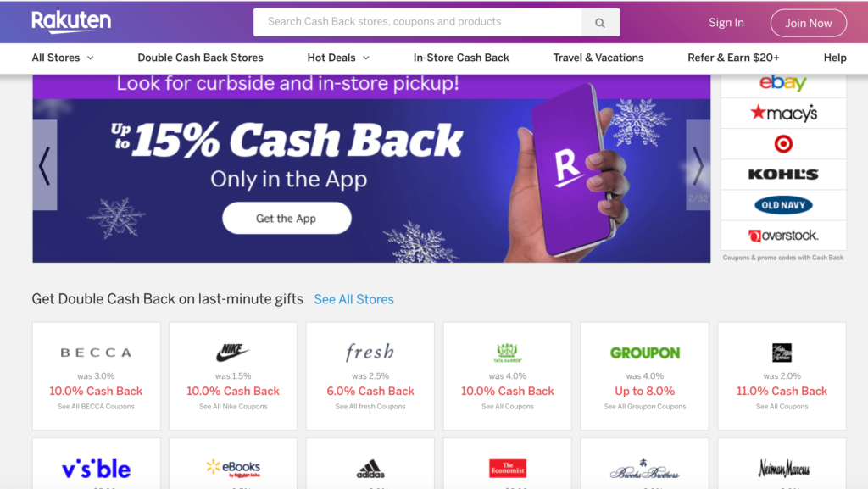868x489 pixels.
Task: Expand the All Stores dropdown
Action: click(x=63, y=58)
